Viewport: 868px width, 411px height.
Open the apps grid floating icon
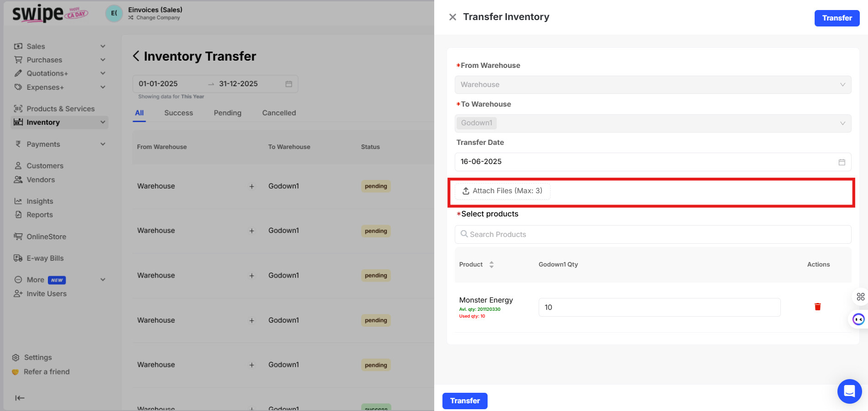860,297
